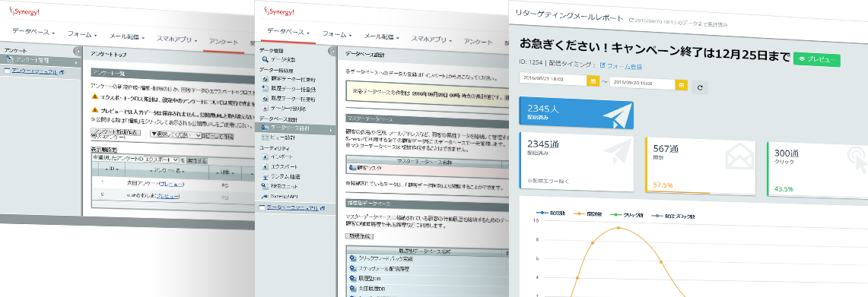The height and width of the screenshot is (297, 868).
Task: Collapse the データ管理 sidebar in the middle window
Action: (x=332, y=51)
